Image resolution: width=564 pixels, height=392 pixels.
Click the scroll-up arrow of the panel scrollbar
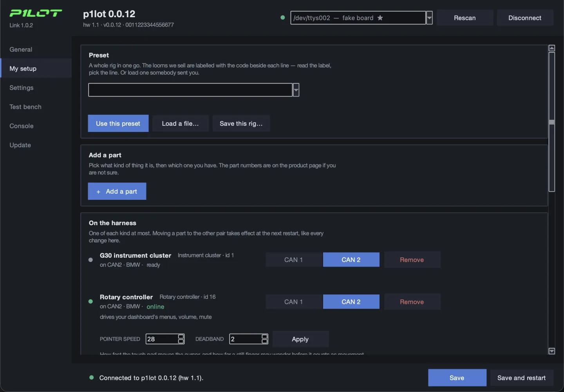552,48
